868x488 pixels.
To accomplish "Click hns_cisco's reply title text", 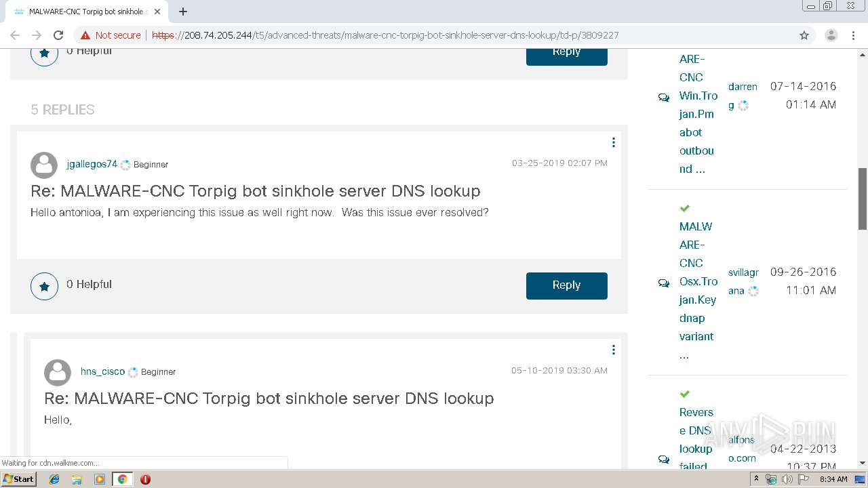I will point(269,399).
